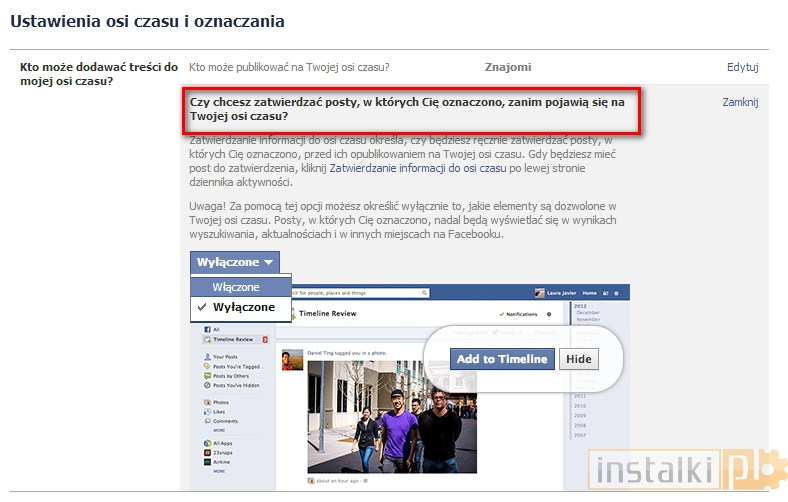The image size is (788, 502).
Task: Click the Notifications checkmark option
Action: tap(518, 314)
